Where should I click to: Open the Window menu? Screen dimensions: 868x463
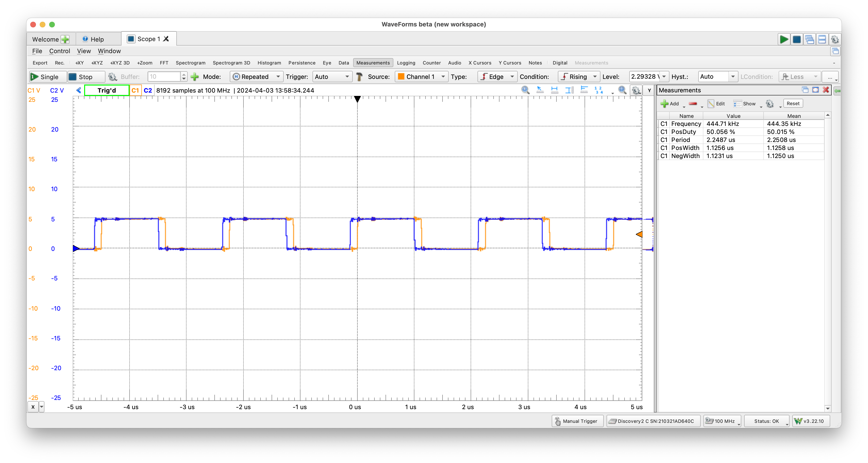tap(109, 51)
